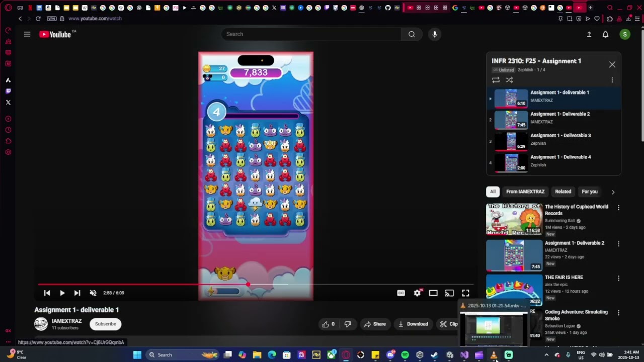
Task: Share this video
Action: [375, 324]
